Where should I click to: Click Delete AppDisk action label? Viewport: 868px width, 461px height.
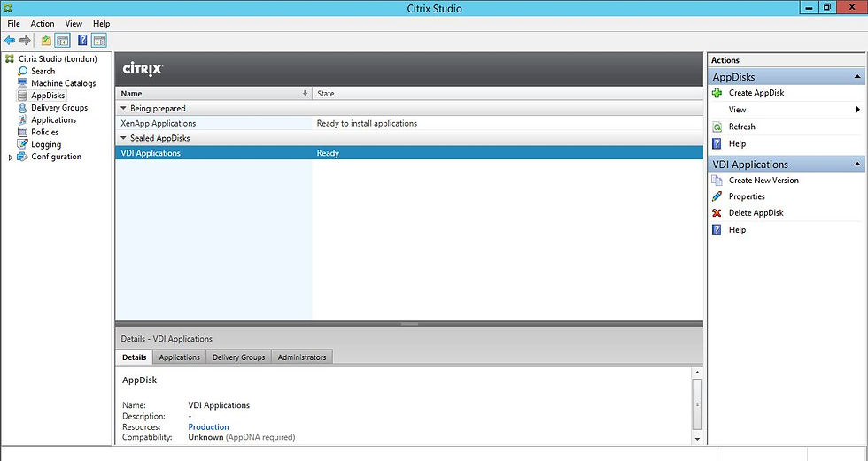coord(756,213)
